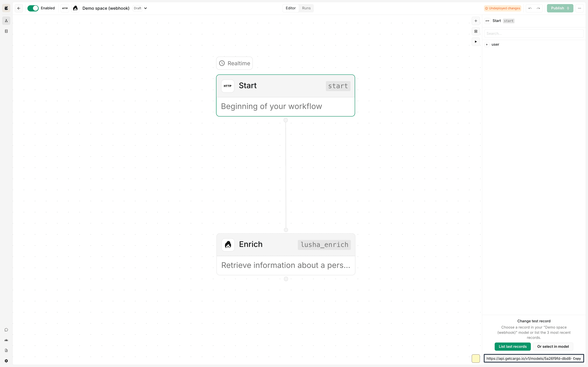This screenshot has height=367, width=588.
Task: Click the output connector below the Enrich node
Action: point(286,279)
